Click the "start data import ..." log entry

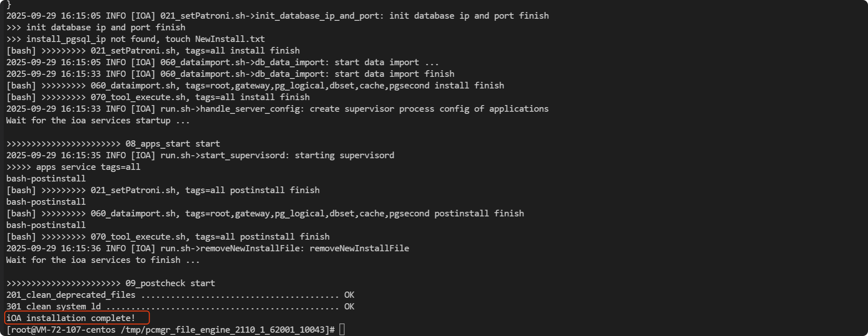point(222,62)
